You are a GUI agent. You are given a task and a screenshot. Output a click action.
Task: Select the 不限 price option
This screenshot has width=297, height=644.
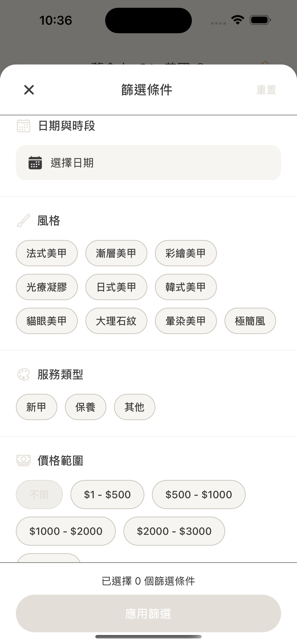coord(39,495)
